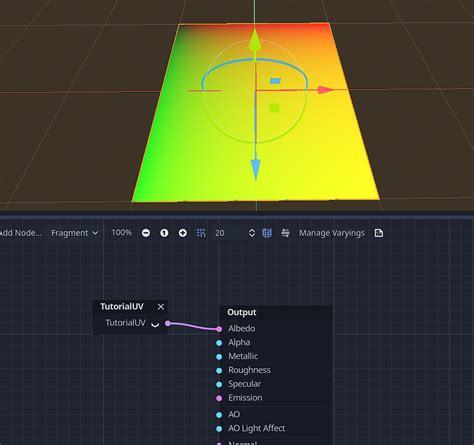The height and width of the screenshot is (445, 474).
Task: Click the Add Node button
Action: [21, 233]
